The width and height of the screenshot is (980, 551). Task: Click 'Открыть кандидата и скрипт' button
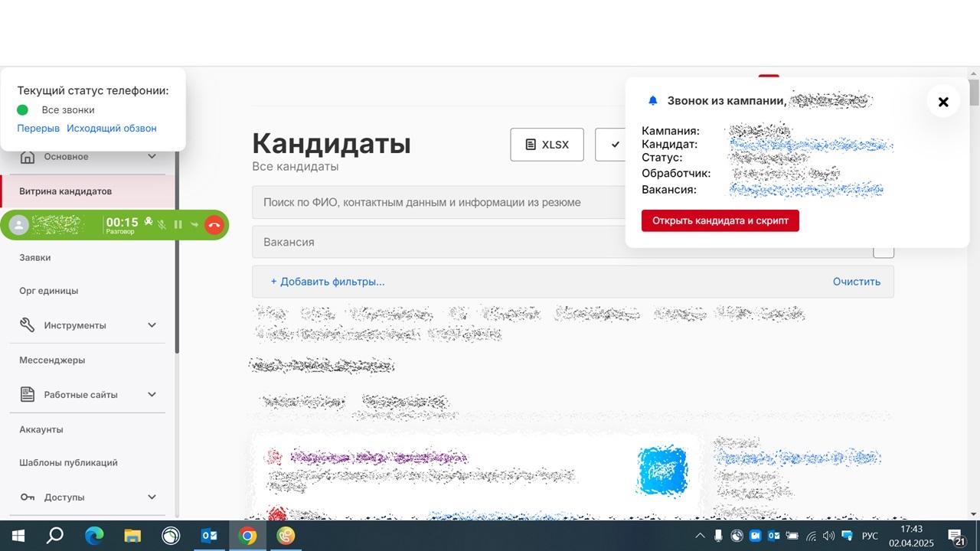pos(720,220)
